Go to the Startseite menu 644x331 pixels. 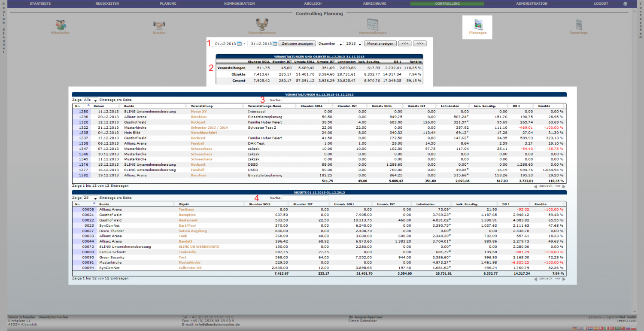[40, 3]
